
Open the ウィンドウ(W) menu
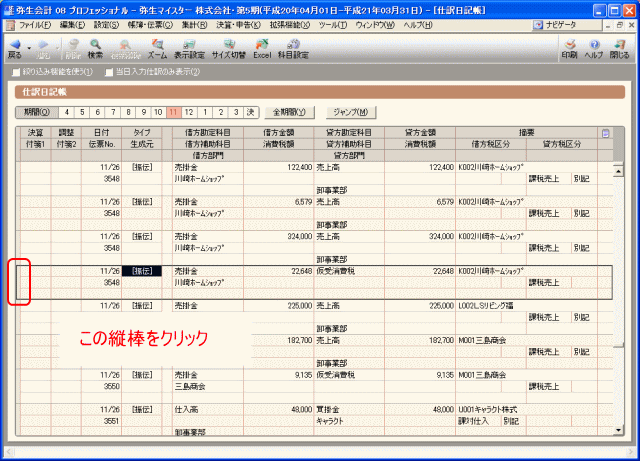coord(375,25)
